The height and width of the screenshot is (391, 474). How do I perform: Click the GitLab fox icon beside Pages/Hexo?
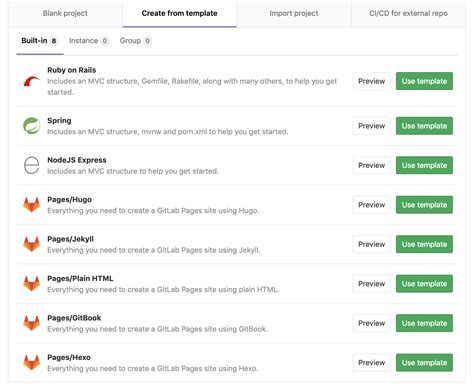[x=31, y=362]
